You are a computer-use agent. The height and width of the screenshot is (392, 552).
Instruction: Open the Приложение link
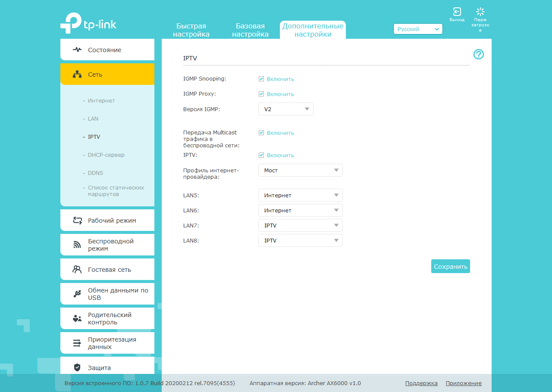(x=464, y=383)
